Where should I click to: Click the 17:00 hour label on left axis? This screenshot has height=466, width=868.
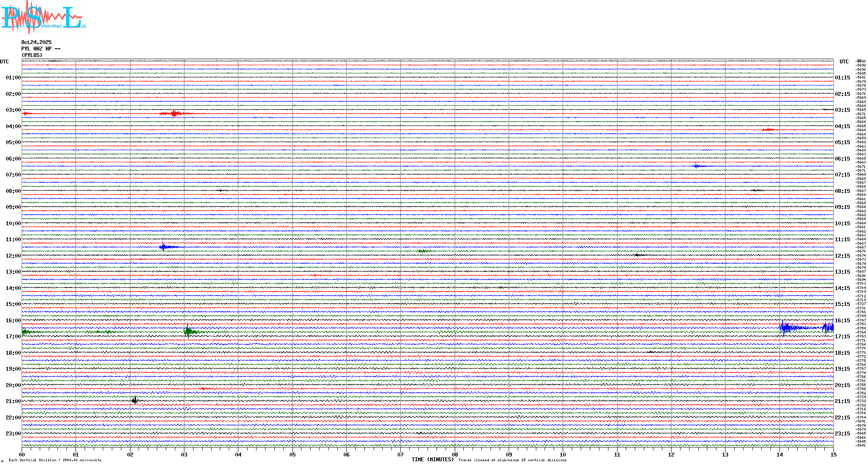point(13,337)
